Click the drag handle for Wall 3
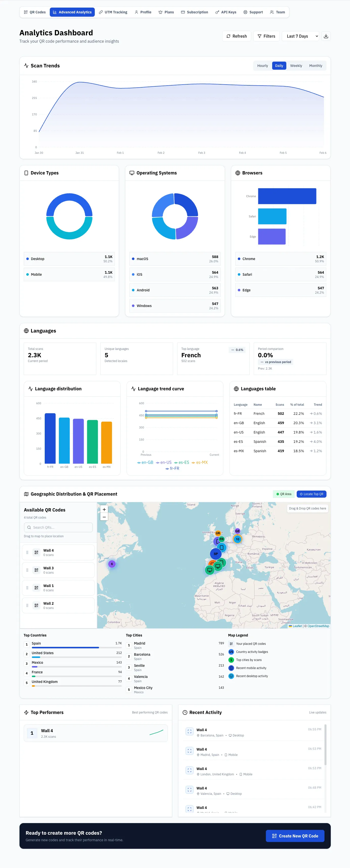Image resolution: width=350 pixels, height=868 pixels. [x=27, y=570]
